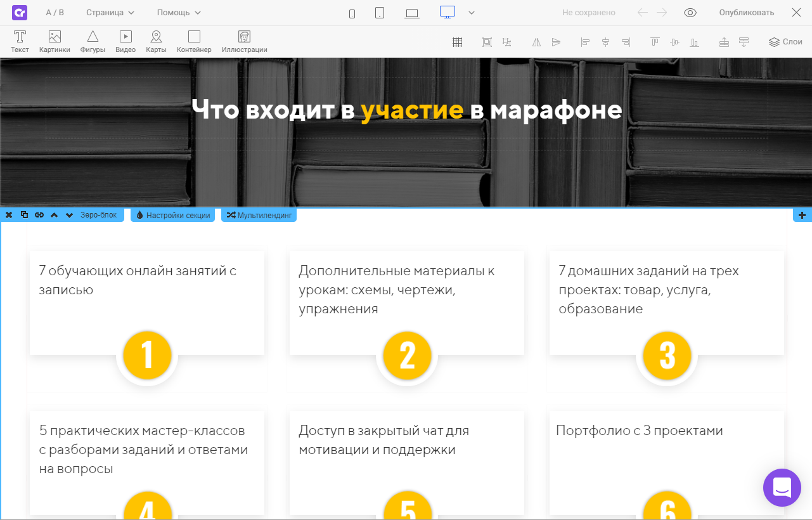Click the yellow number 1 circle
The width and height of the screenshot is (812, 520).
click(x=147, y=355)
